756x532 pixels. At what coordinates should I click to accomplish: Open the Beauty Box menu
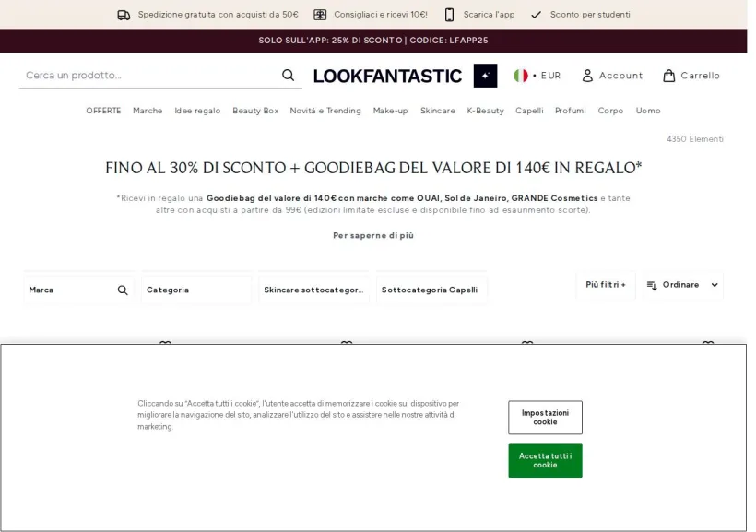click(255, 111)
